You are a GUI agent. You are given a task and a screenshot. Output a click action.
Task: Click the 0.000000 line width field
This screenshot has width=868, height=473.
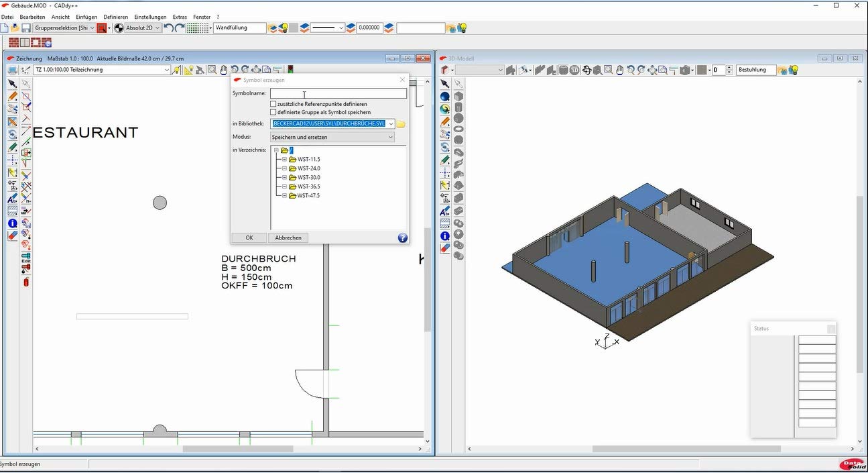(369, 28)
